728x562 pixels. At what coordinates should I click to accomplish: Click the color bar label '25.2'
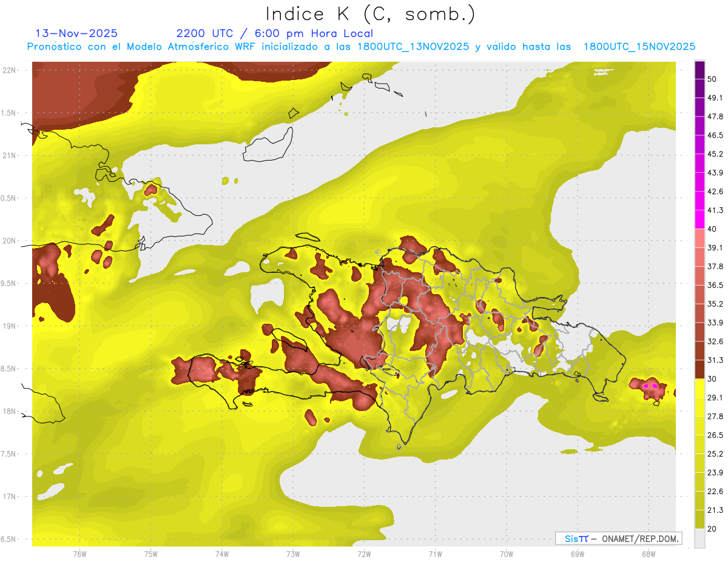716,453
